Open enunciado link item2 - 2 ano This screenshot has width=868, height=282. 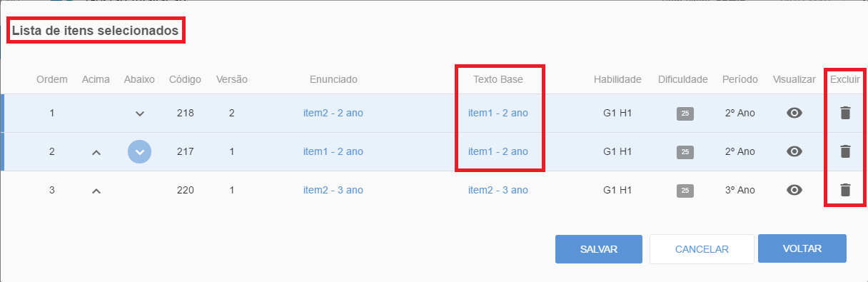click(x=333, y=113)
